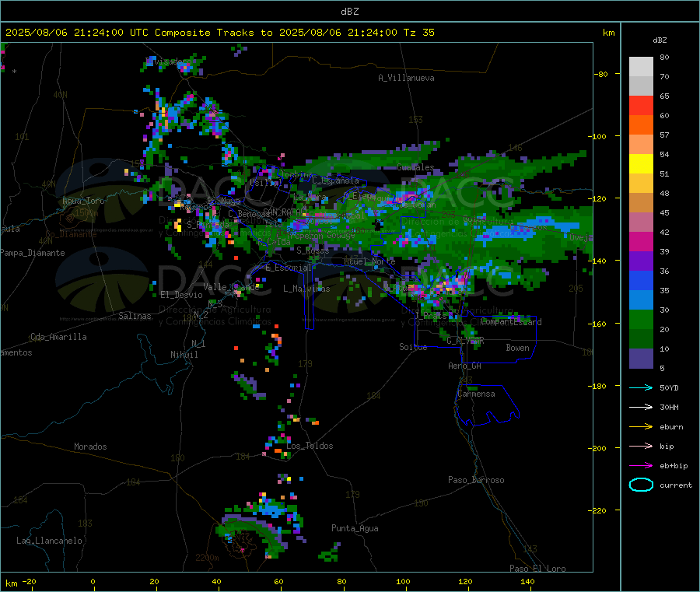Select the orange 57-60 dBZ color band
Screen dimensions: 700x592
(x=641, y=125)
